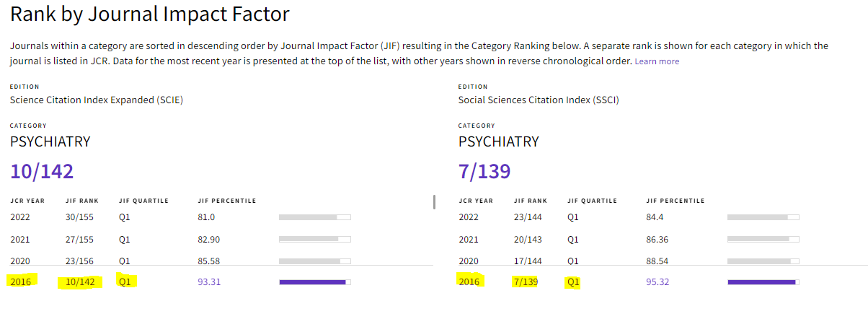The width and height of the screenshot is (868, 314).
Task: Click the 2022 percentile bar under SSCI
Action: (x=763, y=217)
